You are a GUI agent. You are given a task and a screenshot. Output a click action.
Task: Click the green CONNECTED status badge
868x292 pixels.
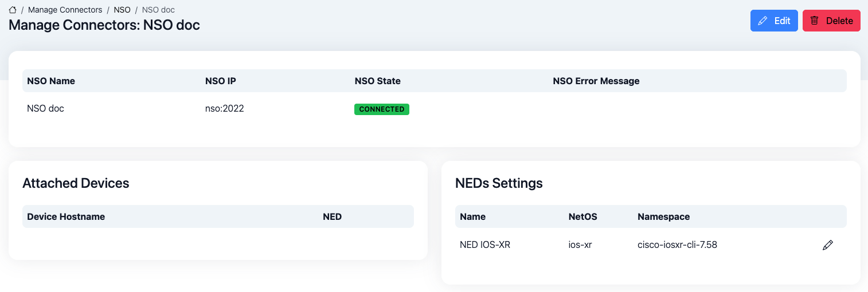tap(381, 109)
